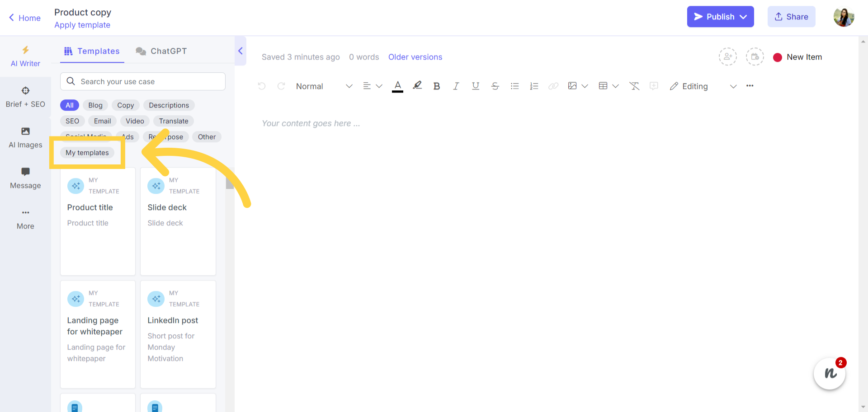868x412 pixels.
Task: Open the Brief + SEO panel
Action: coord(25,97)
